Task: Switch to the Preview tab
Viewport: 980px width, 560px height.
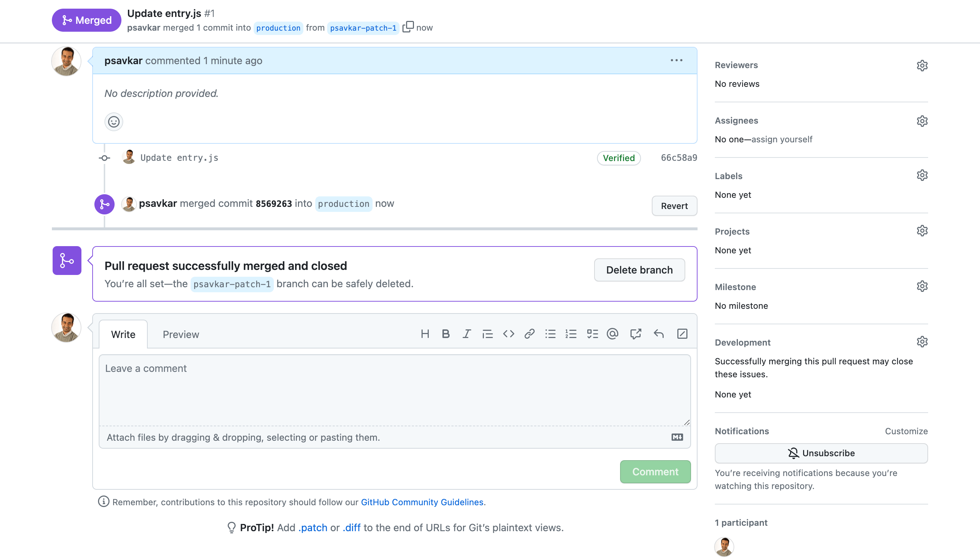Action: click(181, 334)
